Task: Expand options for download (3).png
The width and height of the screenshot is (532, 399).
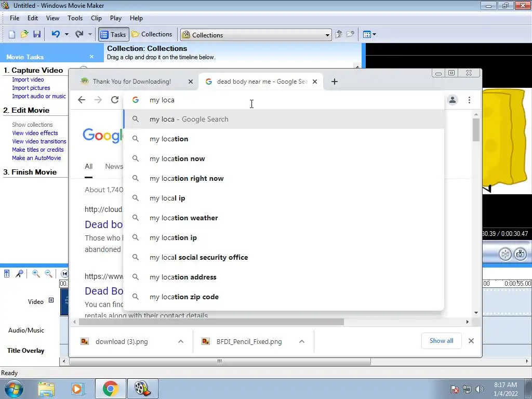Action: (x=181, y=342)
